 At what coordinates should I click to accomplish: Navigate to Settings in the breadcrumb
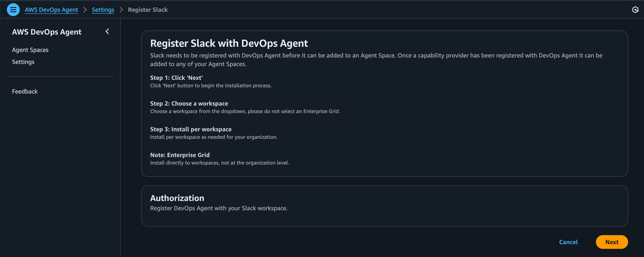pos(103,10)
